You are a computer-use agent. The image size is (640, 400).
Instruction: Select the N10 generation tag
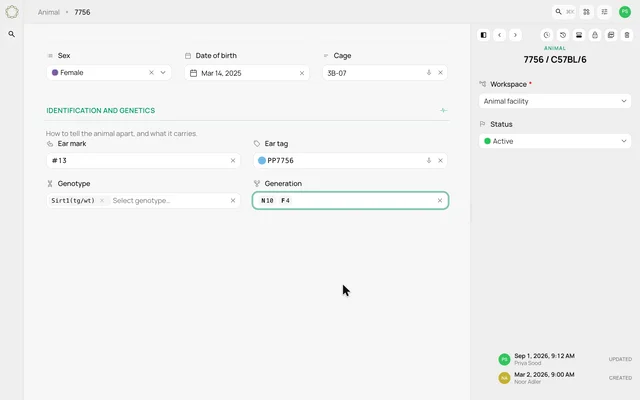coord(267,200)
